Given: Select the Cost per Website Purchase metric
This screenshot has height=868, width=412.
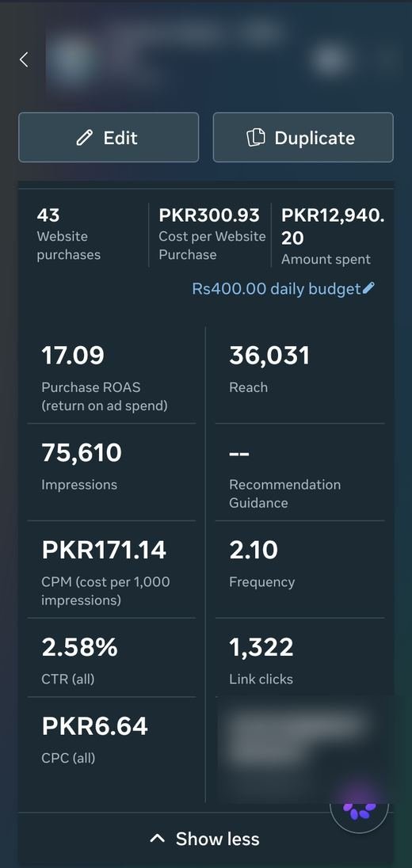Looking at the screenshot, I should (x=211, y=234).
